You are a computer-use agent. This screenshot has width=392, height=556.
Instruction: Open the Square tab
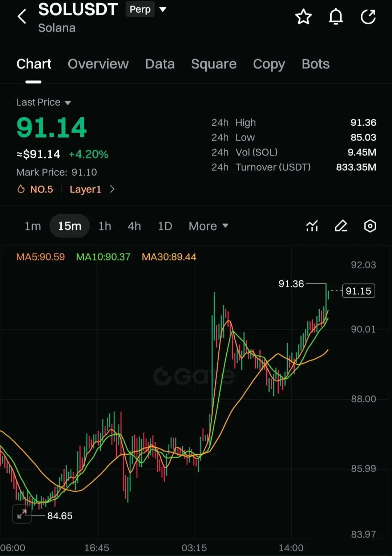coord(214,64)
